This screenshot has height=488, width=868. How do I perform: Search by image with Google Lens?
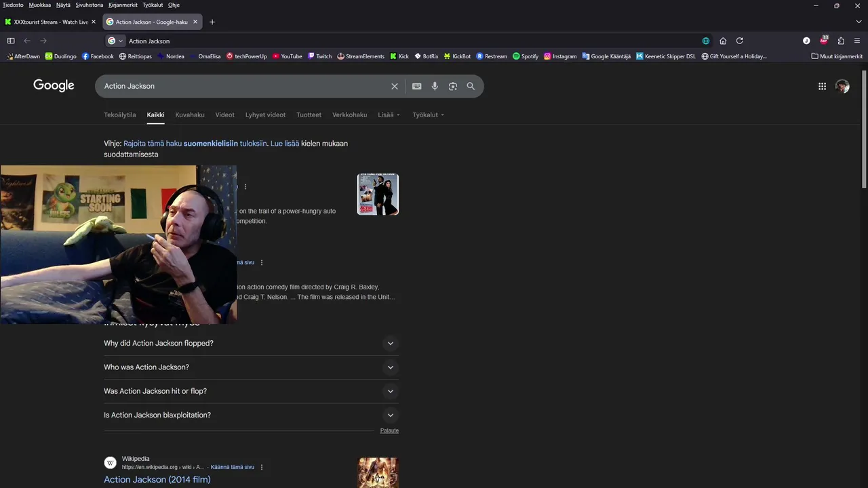point(453,86)
